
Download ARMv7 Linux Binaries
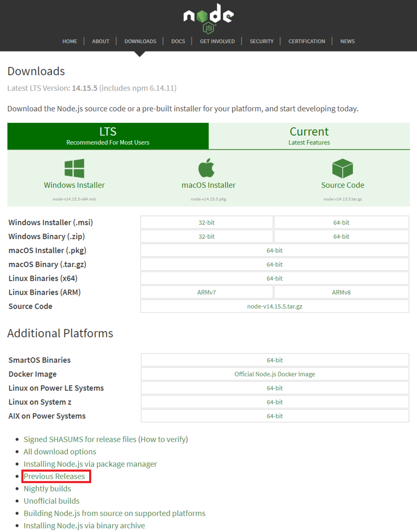207,292
